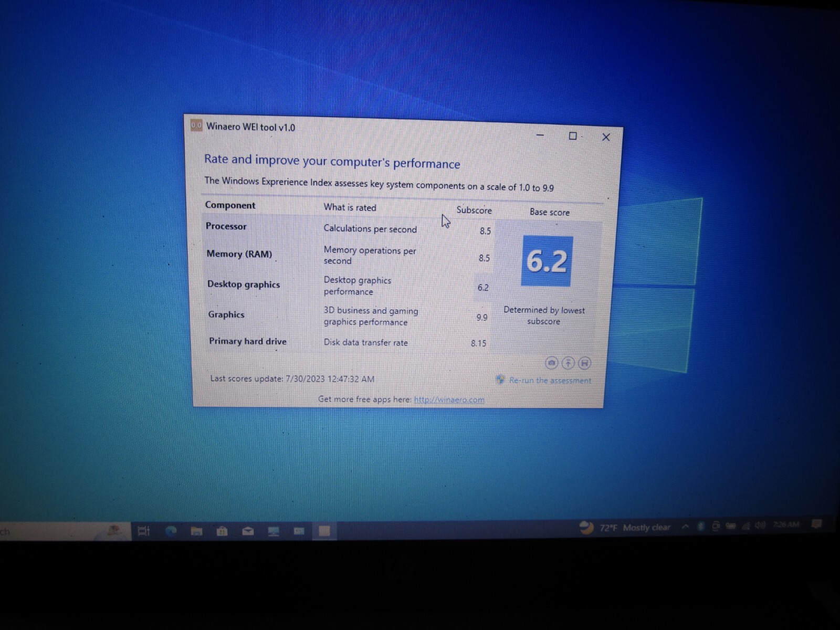Viewport: 840px width, 630px height.
Task: Click Memory operations per second text
Action: [370, 256]
